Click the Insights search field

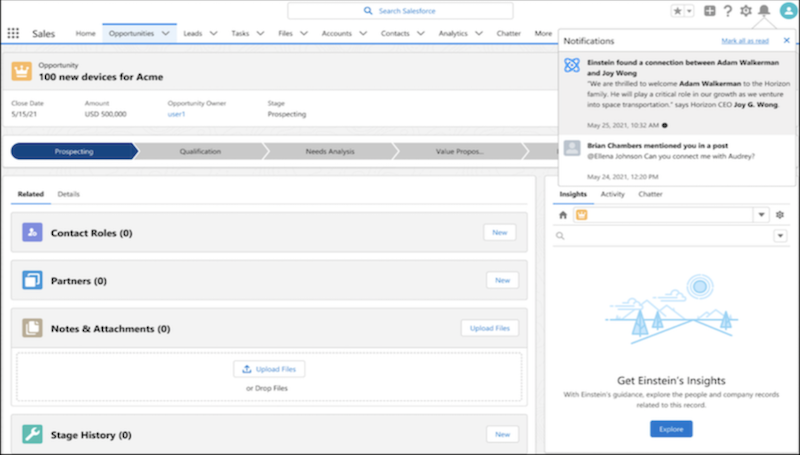point(663,236)
